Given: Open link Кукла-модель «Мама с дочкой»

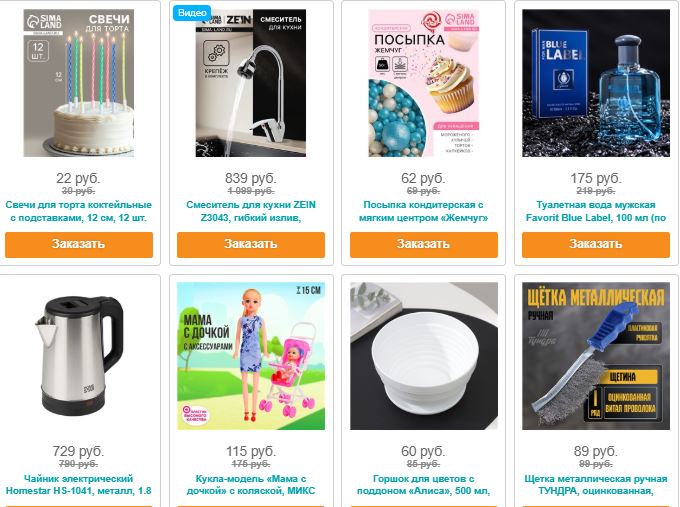Looking at the screenshot, I should (251, 485).
